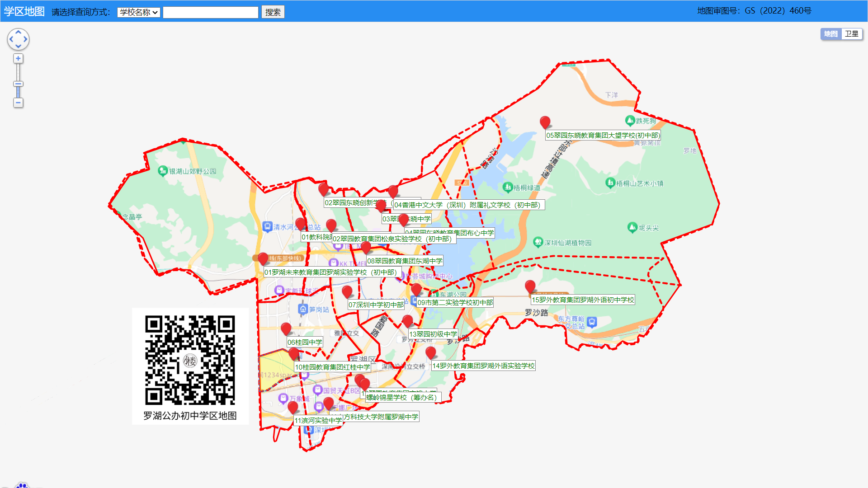Click marker for 05翠园东晓教育集团大望学校
868x488 pixels.
pyautogui.click(x=545, y=122)
